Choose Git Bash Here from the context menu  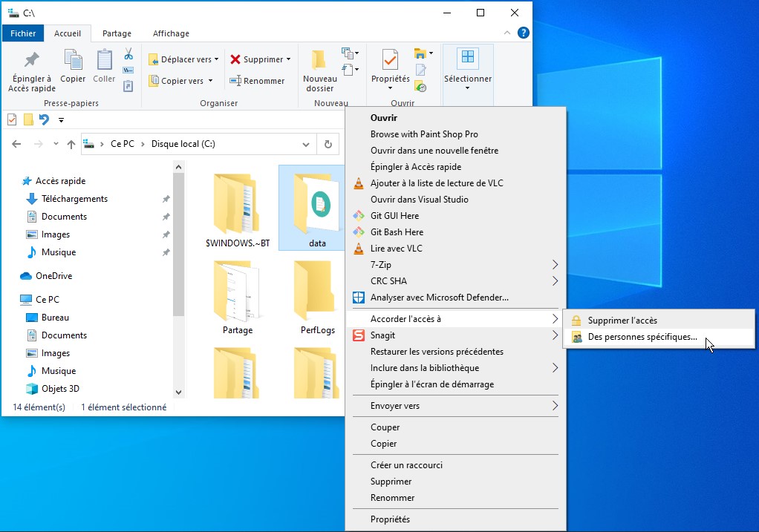(x=397, y=232)
